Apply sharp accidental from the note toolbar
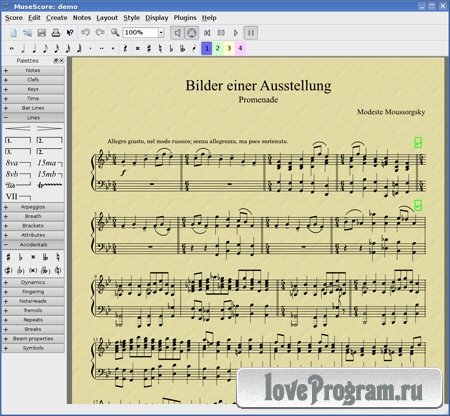 coord(149,49)
